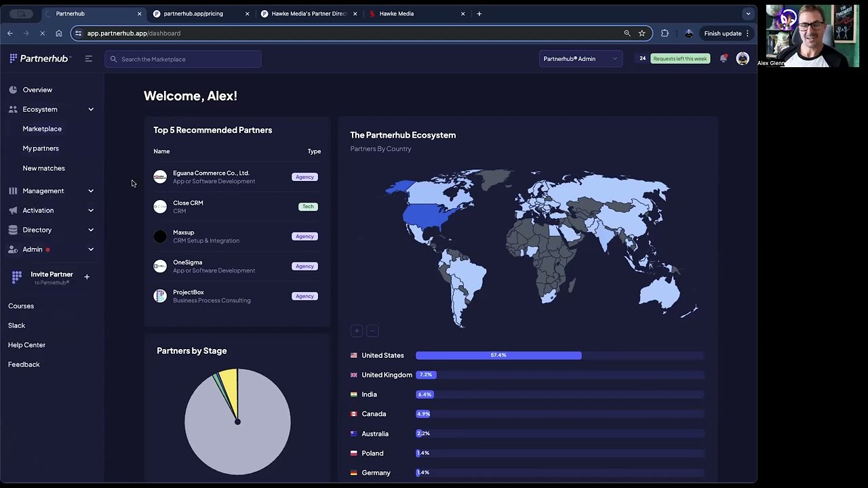Click the Management columns icon

[x=13, y=191]
